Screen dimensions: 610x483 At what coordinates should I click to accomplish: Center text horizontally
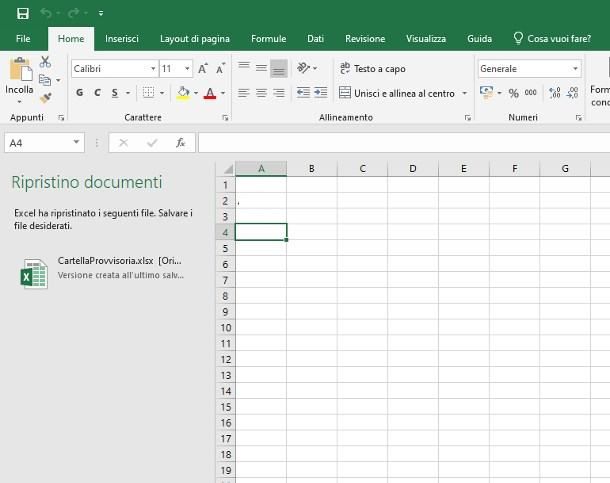point(261,93)
